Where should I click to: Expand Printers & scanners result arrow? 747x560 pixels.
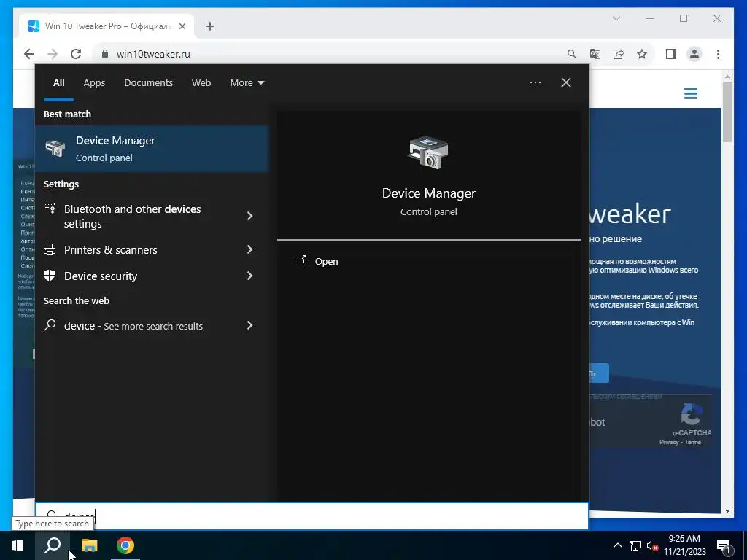click(249, 249)
